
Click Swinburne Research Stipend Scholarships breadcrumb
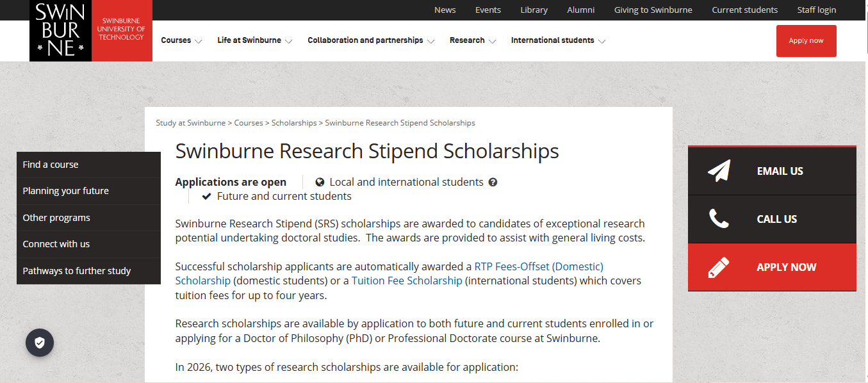[400, 122]
